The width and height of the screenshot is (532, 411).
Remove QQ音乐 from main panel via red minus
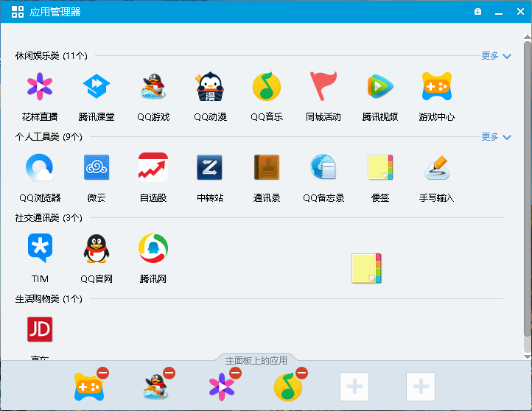pos(301,373)
